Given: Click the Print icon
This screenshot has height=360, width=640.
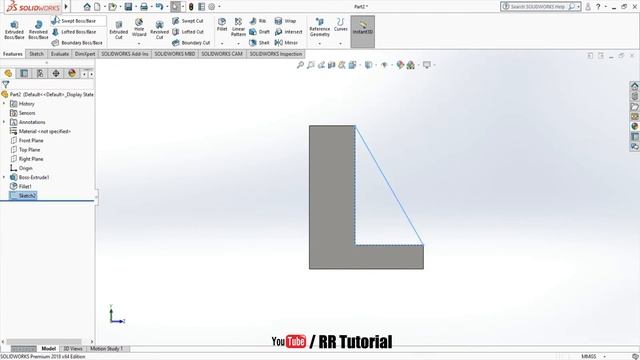Looking at the screenshot, I should pyautogui.click(x=144, y=7).
